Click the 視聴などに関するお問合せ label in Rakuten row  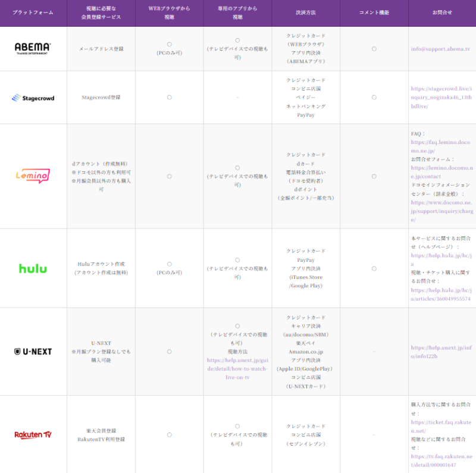pos(439,443)
